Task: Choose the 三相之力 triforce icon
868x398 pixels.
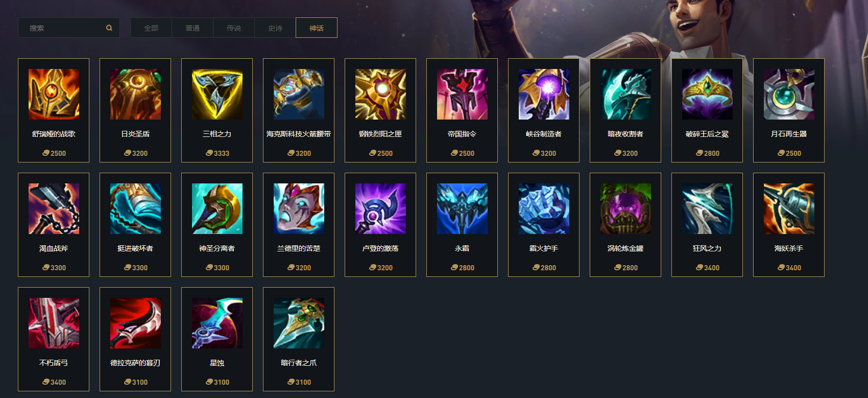Action: click(217, 95)
